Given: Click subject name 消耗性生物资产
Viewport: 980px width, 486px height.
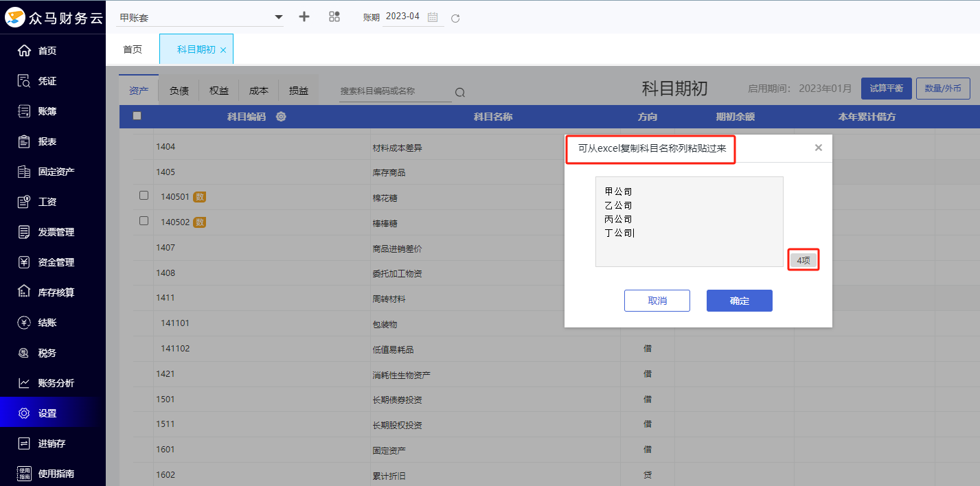Looking at the screenshot, I should [401, 375].
